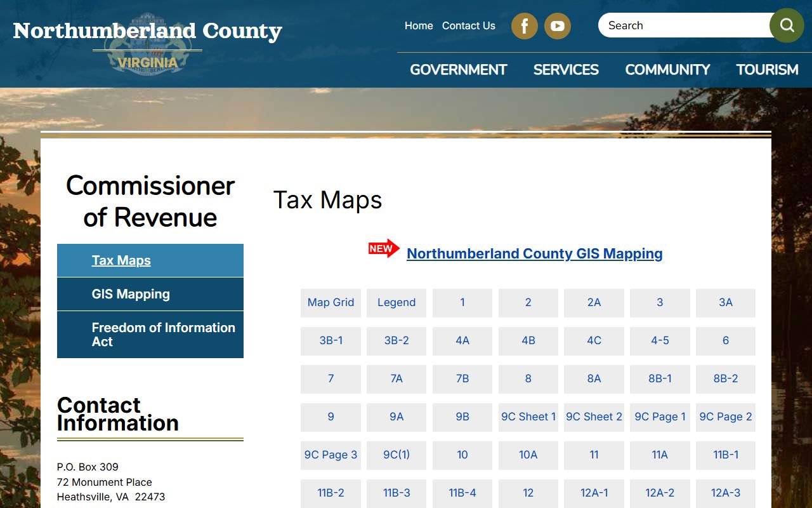Open tax map 9
812x508 pixels.
(331, 417)
